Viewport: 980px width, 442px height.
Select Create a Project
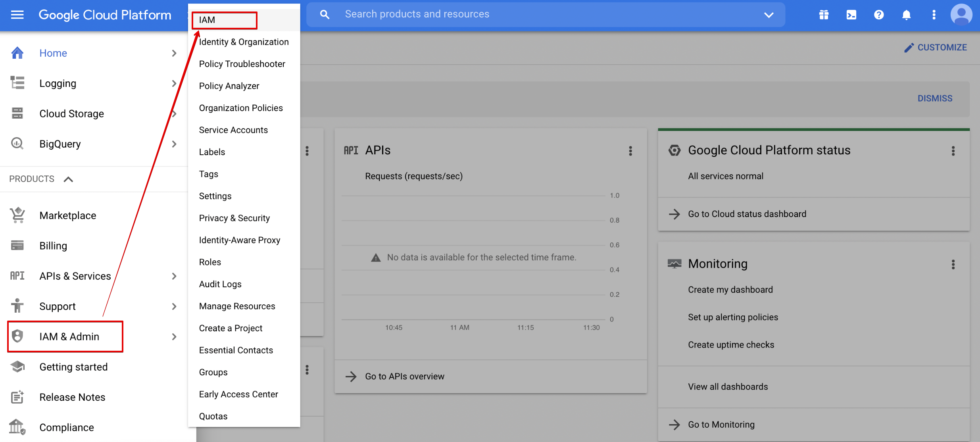tap(244, 328)
